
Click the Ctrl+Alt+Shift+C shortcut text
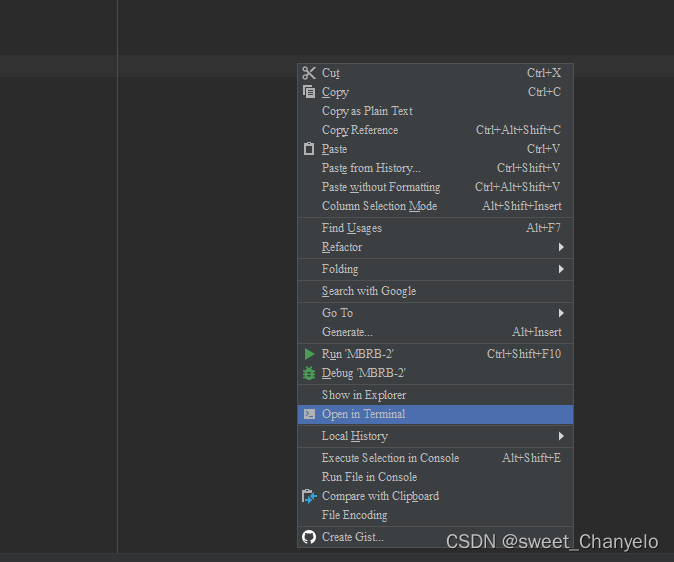click(518, 130)
